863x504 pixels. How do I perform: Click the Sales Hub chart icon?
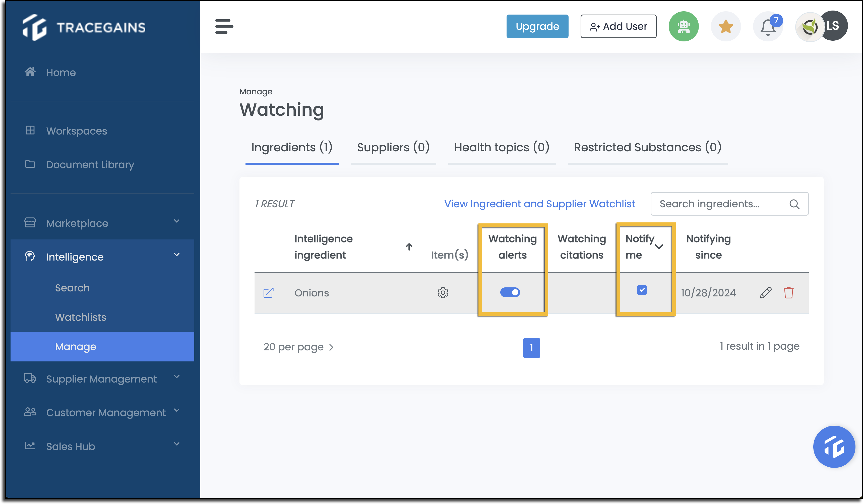pyautogui.click(x=30, y=446)
